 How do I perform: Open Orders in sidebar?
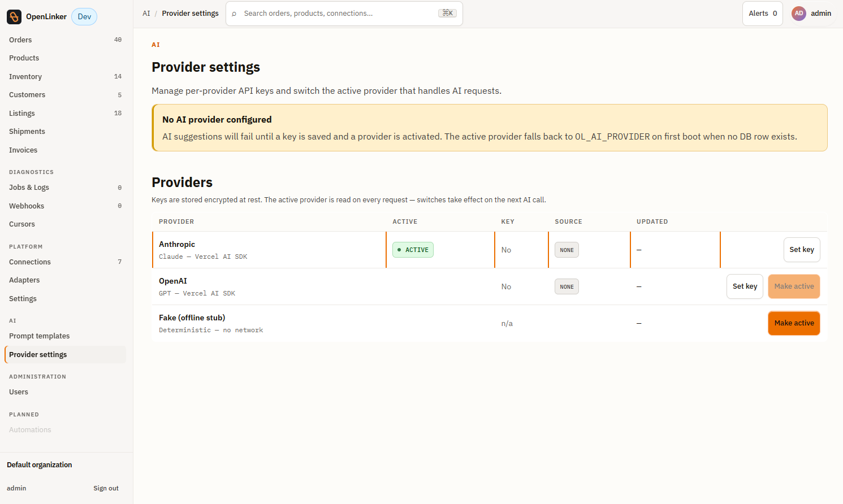pos(66,40)
